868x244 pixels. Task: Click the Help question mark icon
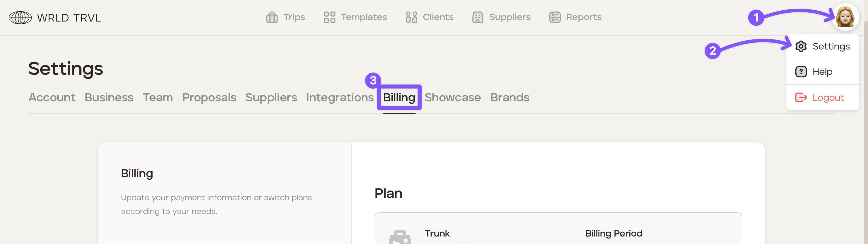tap(801, 72)
